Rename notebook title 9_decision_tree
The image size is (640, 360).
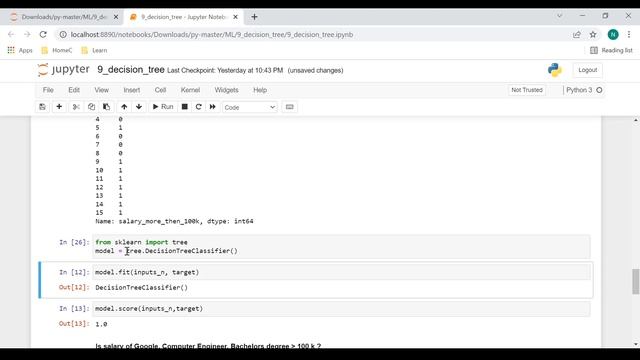[x=131, y=70]
